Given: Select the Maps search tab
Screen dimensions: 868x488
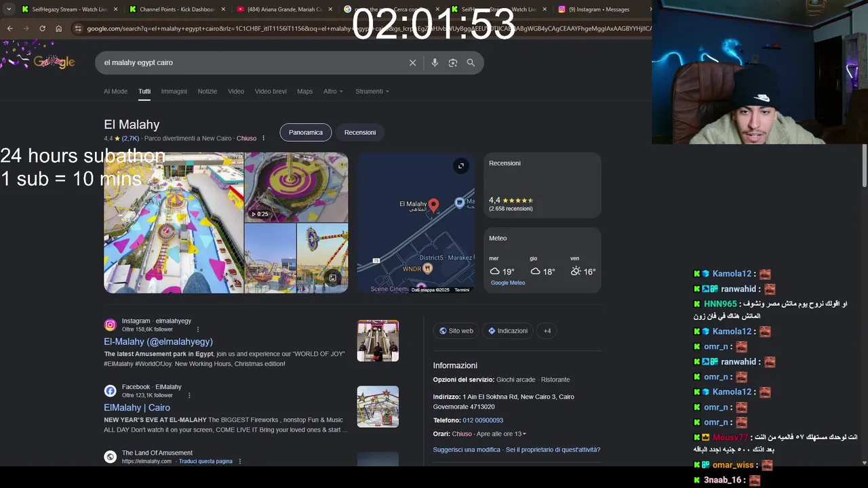Looking at the screenshot, I should (x=305, y=91).
